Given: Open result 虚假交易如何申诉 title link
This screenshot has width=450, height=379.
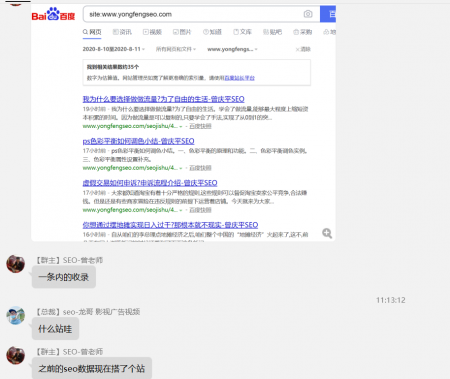Looking at the screenshot, I should tap(150, 183).
